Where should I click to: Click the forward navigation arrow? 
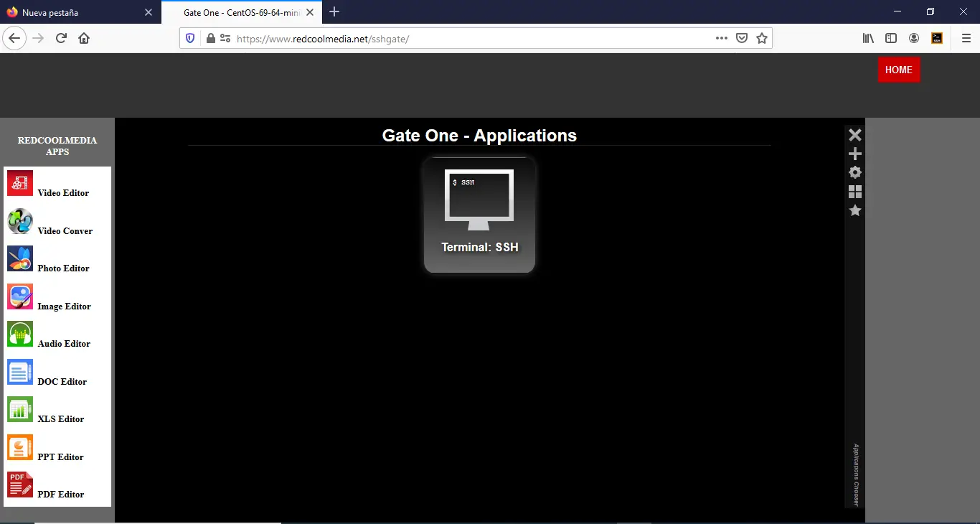pyautogui.click(x=38, y=38)
